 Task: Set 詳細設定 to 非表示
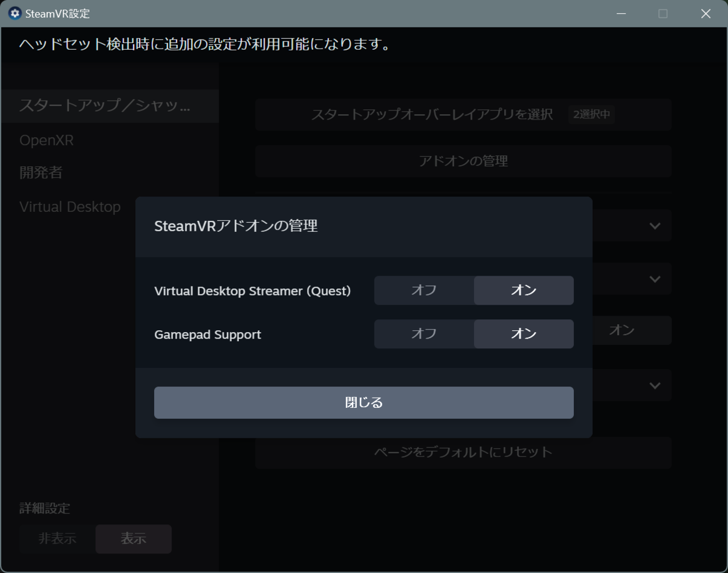[x=57, y=538]
